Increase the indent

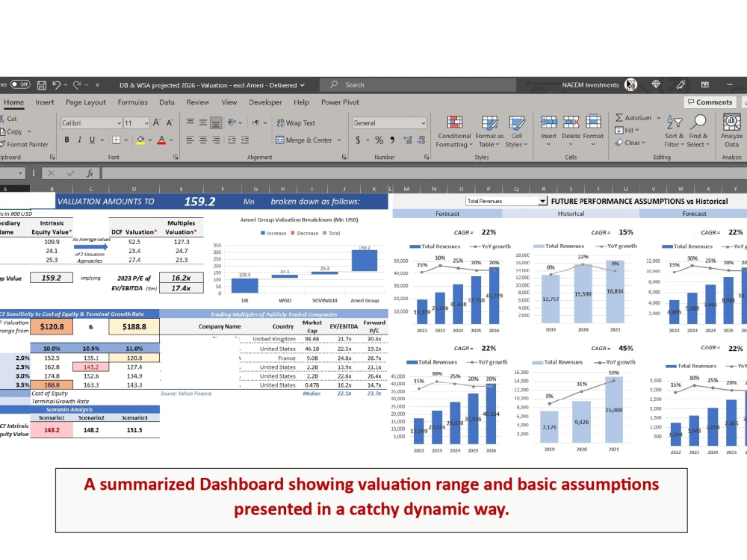click(x=245, y=140)
